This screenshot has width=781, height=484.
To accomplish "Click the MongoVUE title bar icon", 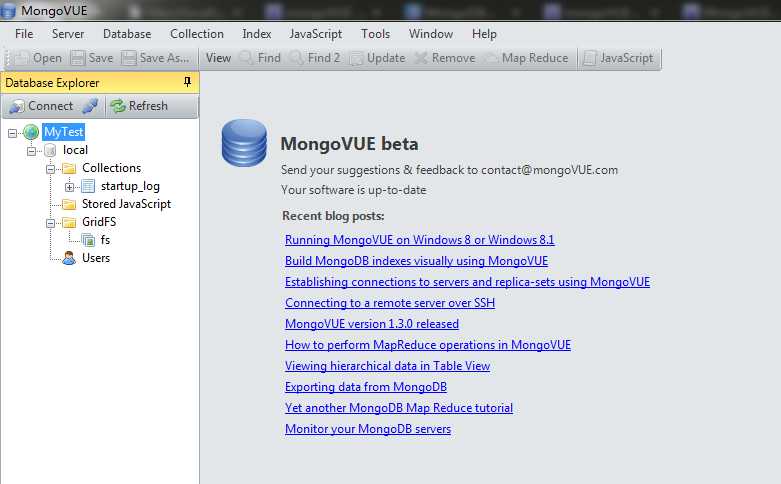I will pos(7,10).
